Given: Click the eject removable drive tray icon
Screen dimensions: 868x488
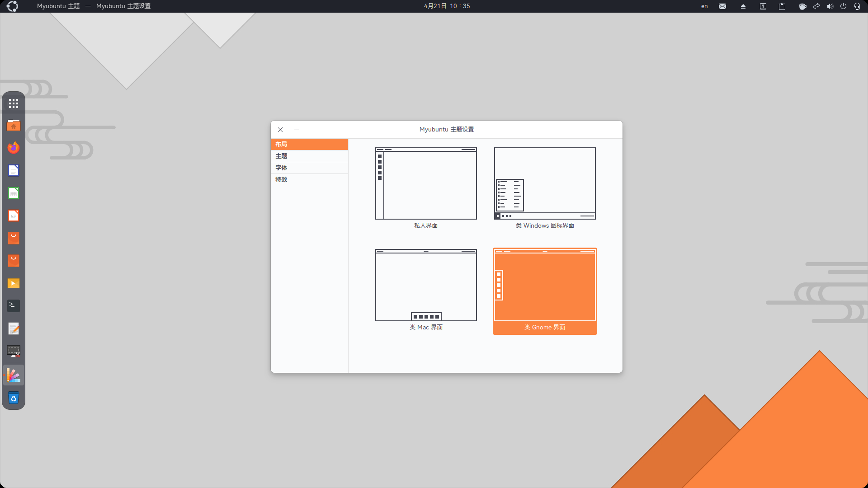Looking at the screenshot, I should point(743,6).
